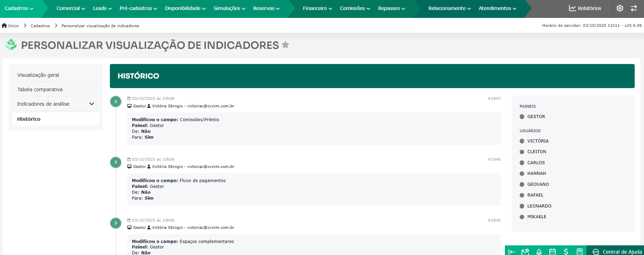Filter history by user HANNAH
Viewport: 644px width, 255px height.
pos(533,173)
